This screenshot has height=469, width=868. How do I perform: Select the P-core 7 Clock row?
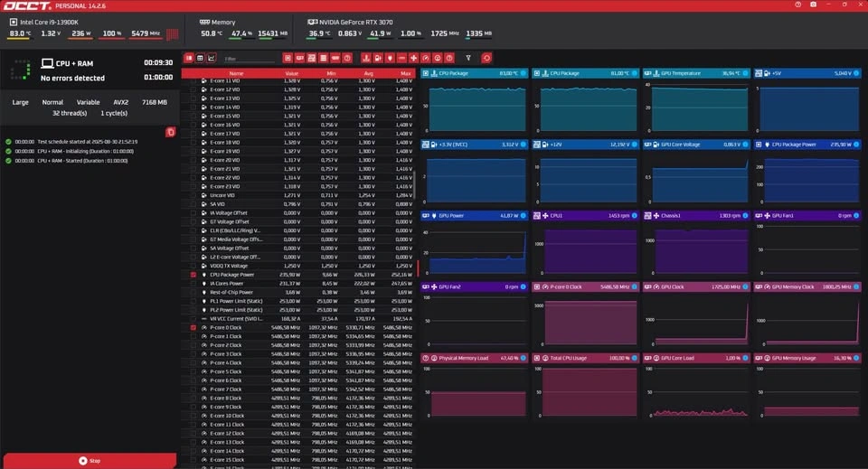[x=297, y=389]
